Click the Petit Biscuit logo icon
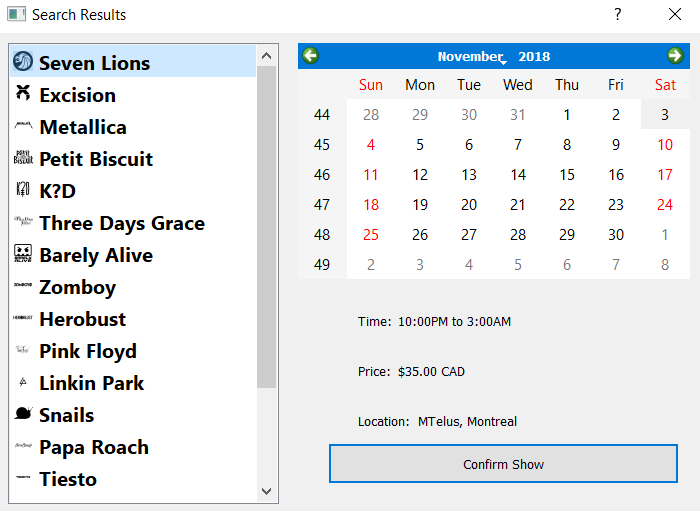Image resolution: width=700 pixels, height=511 pixels. (23, 157)
